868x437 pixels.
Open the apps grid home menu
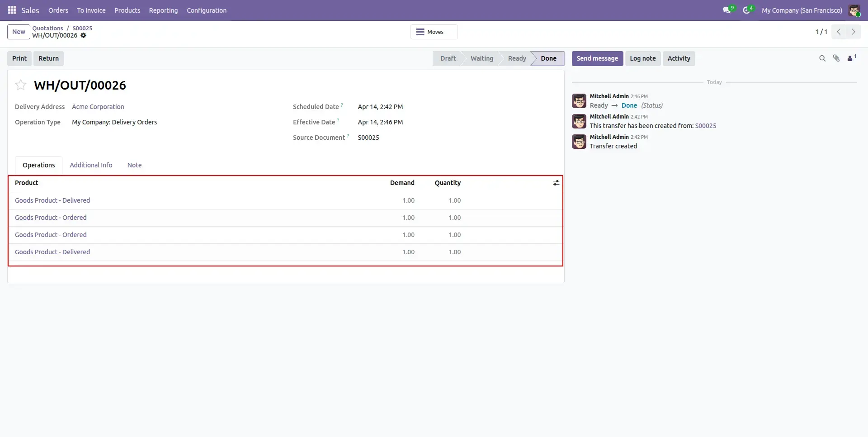coord(12,10)
